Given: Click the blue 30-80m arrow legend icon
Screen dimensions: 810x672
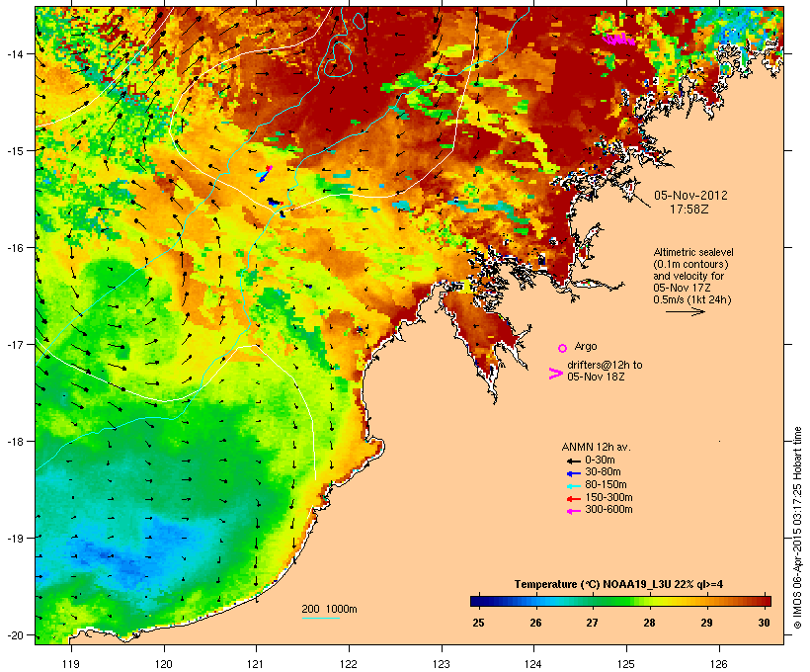Looking at the screenshot, I should [x=573, y=473].
